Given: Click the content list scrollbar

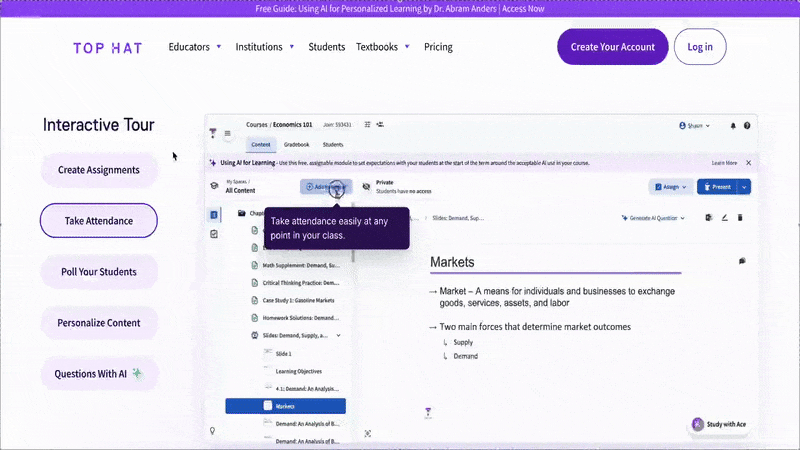Looking at the screenshot, I should pyautogui.click(x=353, y=232).
